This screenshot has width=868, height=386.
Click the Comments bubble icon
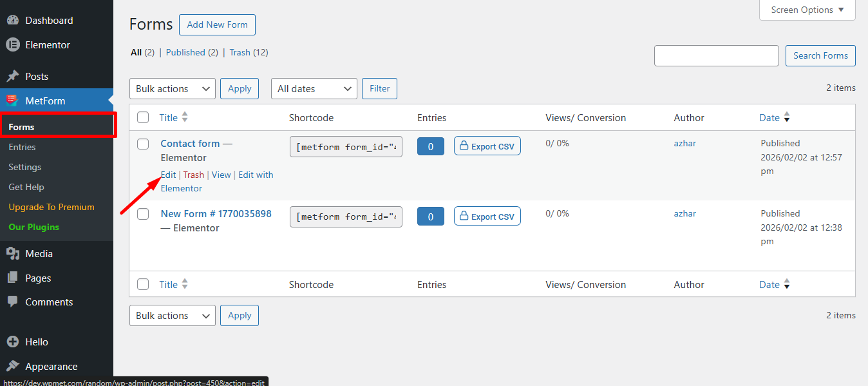pyautogui.click(x=13, y=302)
